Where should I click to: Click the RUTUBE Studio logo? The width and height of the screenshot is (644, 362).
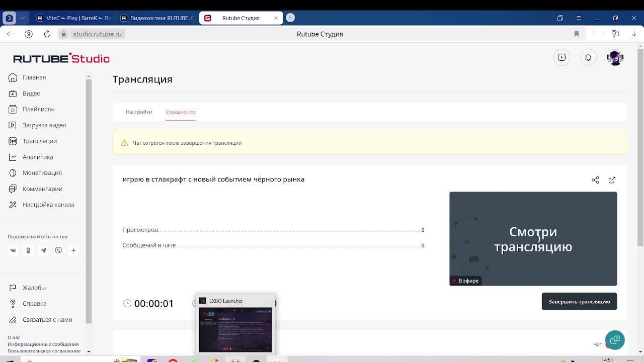61,58
